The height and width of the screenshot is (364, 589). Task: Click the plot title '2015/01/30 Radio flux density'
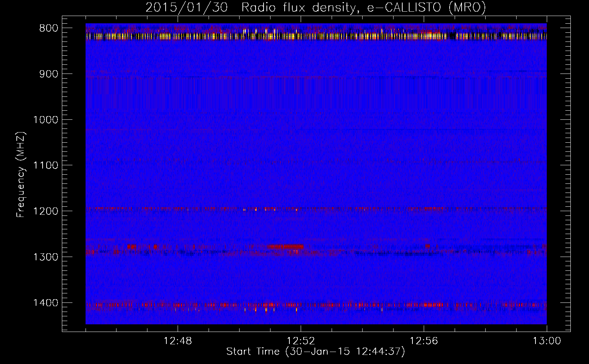pos(250,7)
